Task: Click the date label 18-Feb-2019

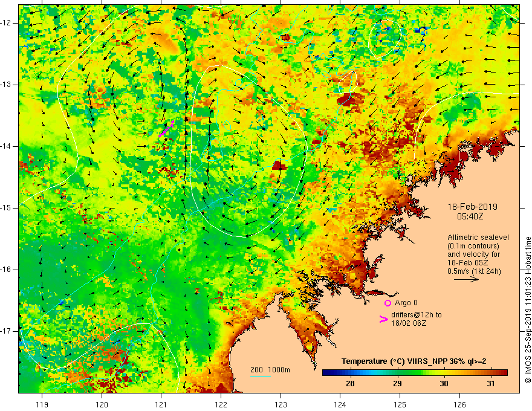Action: click(472, 207)
